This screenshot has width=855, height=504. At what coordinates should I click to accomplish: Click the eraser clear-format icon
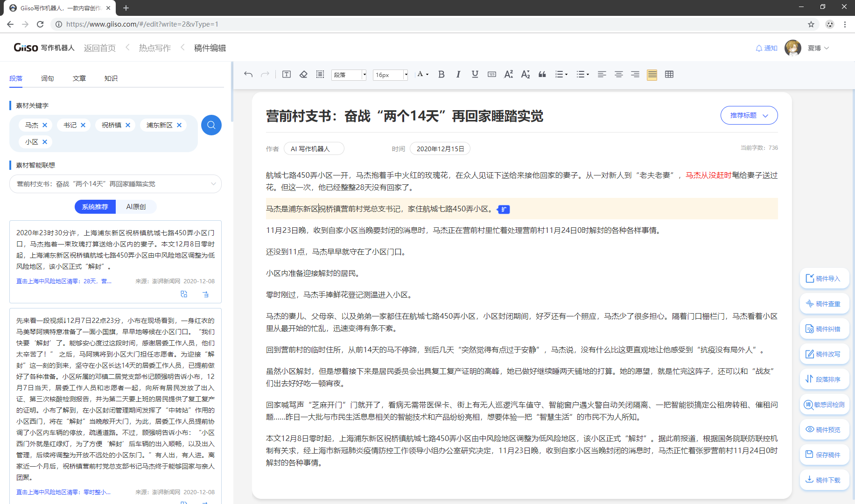pos(303,75)
